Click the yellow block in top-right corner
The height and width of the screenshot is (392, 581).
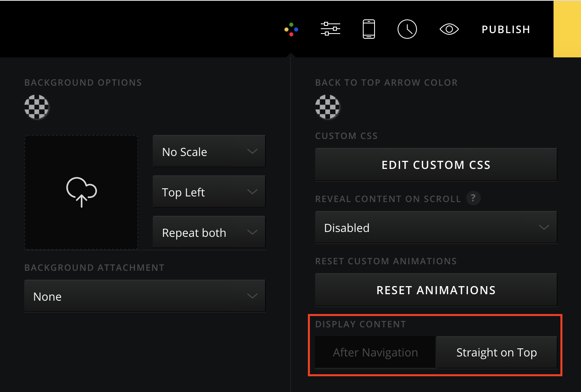tap(567, 29)
